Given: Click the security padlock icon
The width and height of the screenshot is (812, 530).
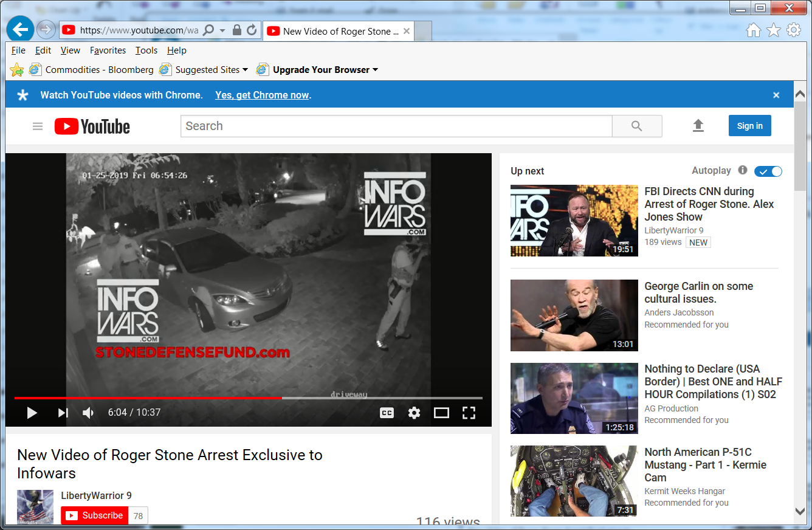Looking at the screenshot, I should (237, 30).
